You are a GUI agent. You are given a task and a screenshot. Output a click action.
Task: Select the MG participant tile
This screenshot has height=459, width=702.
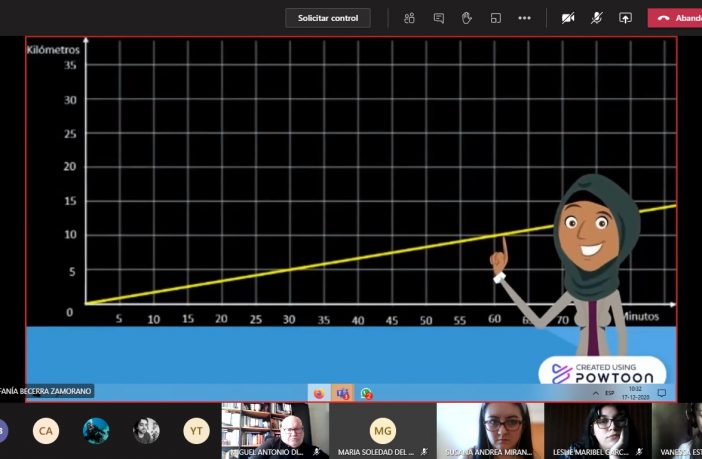click(x=383, y=431)
